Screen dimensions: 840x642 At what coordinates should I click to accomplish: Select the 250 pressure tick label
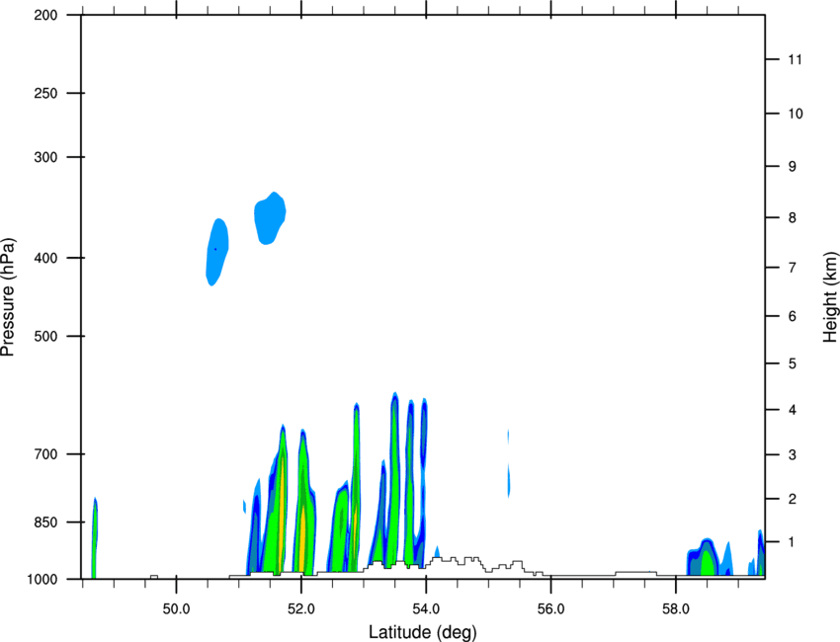pyautogui.click(x=45, y=93)
